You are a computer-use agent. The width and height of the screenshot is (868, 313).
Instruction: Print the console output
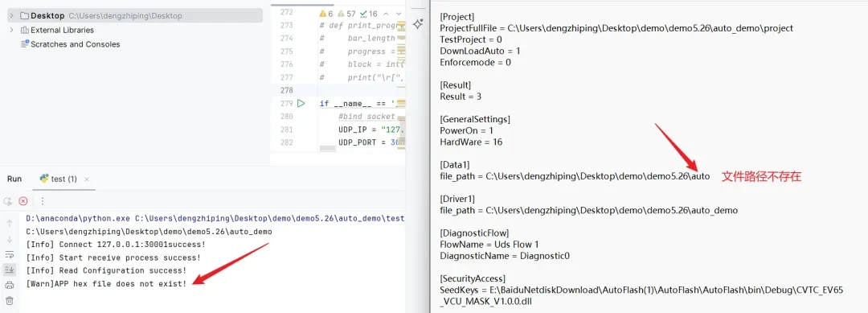pyautogui.click(x=10, y=286)
